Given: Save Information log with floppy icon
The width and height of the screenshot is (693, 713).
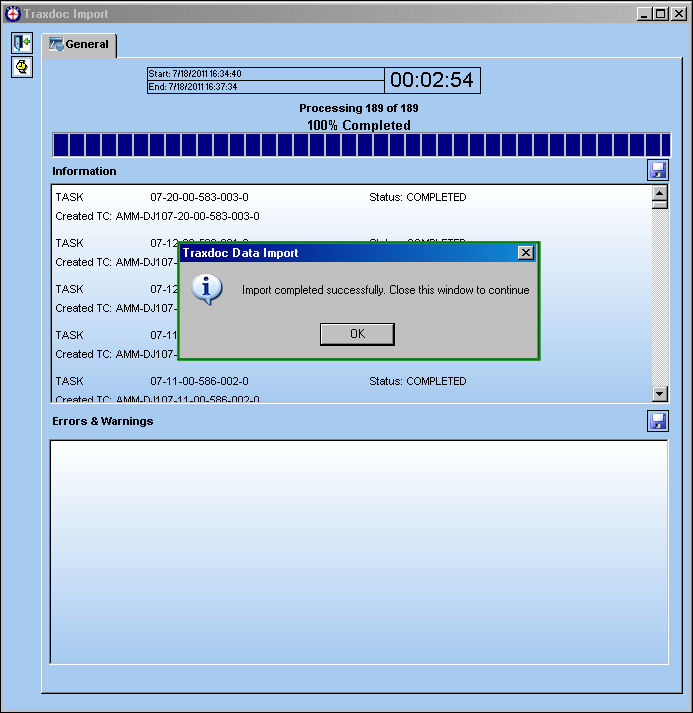Looking at the screenshot, I should [x=658, y=171].
